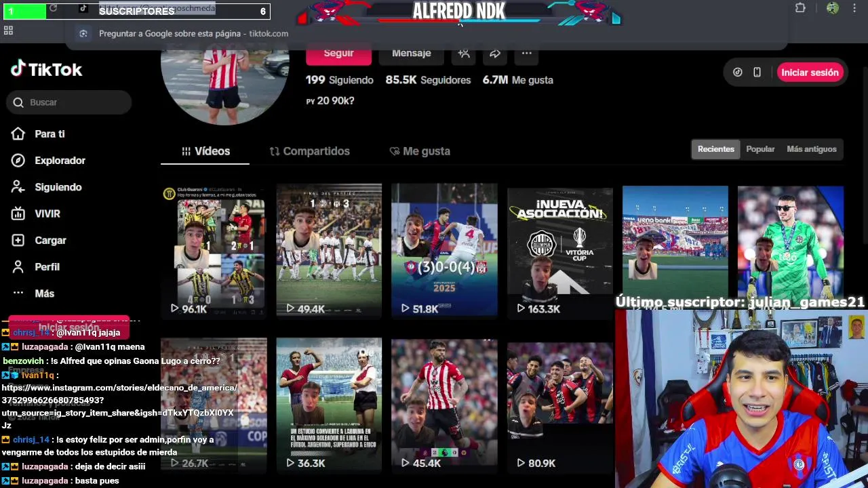
Task: Click the search magnifier icon
Action: (18, 102)
